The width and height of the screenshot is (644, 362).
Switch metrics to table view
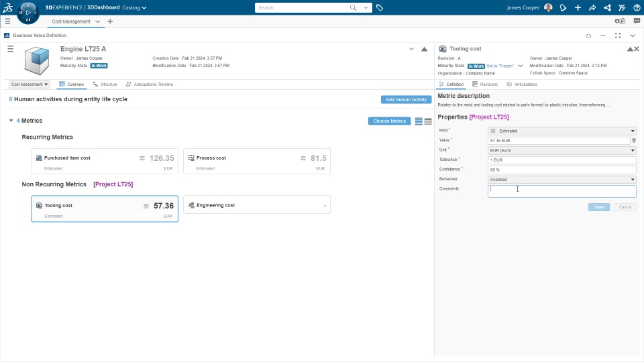tap(428, 121)
